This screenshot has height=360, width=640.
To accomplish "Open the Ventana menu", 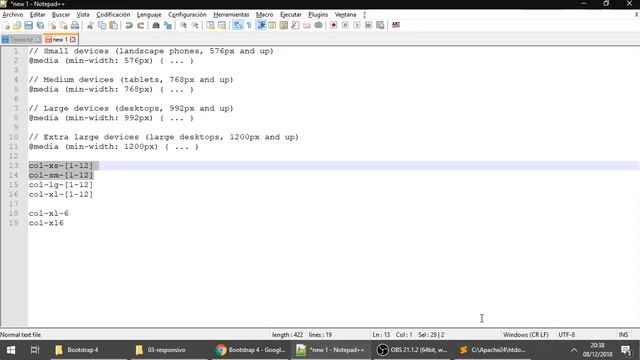I will pos(345,15).
